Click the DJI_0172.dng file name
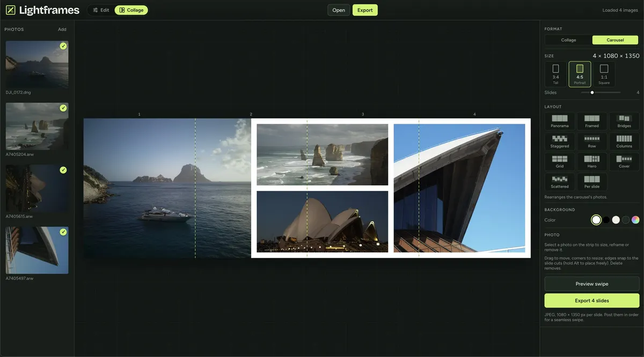644x357 pixels. click(18, 93)
